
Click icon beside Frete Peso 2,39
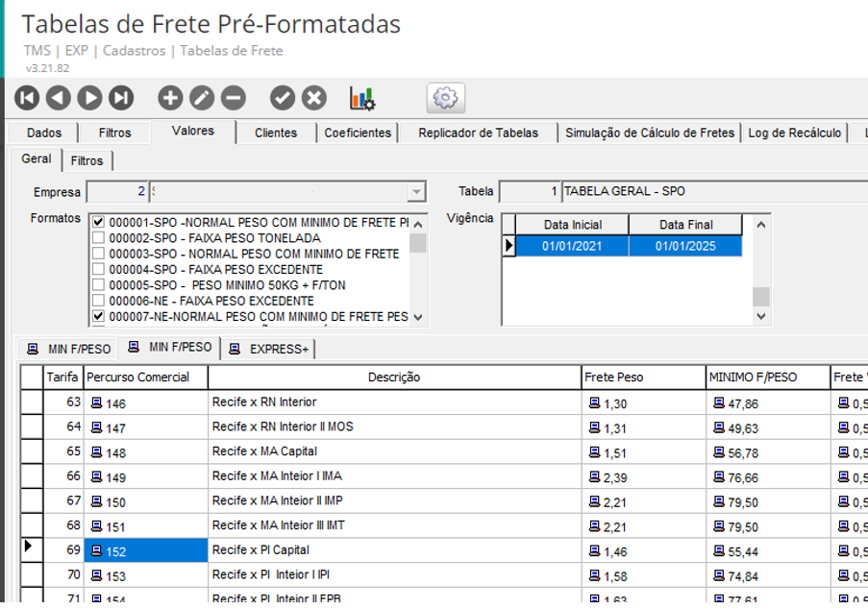pos(595,476)
